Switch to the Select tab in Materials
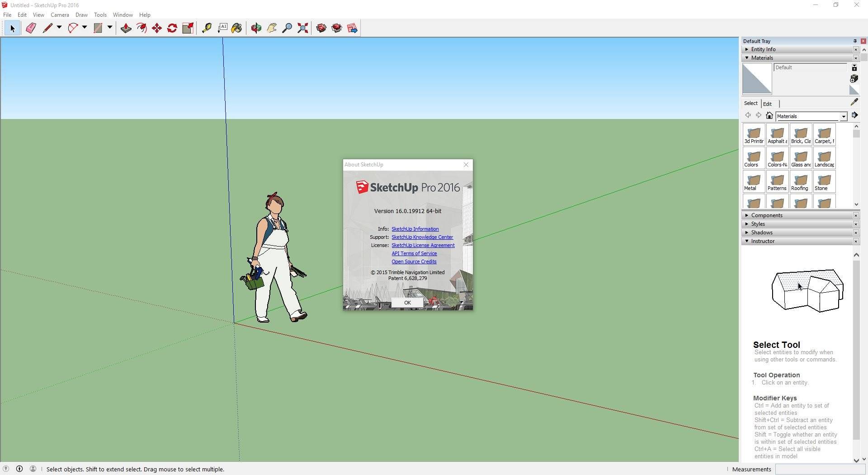Image resolution: width=868 pixels, height=475 pixels. [x=751, y=103]
